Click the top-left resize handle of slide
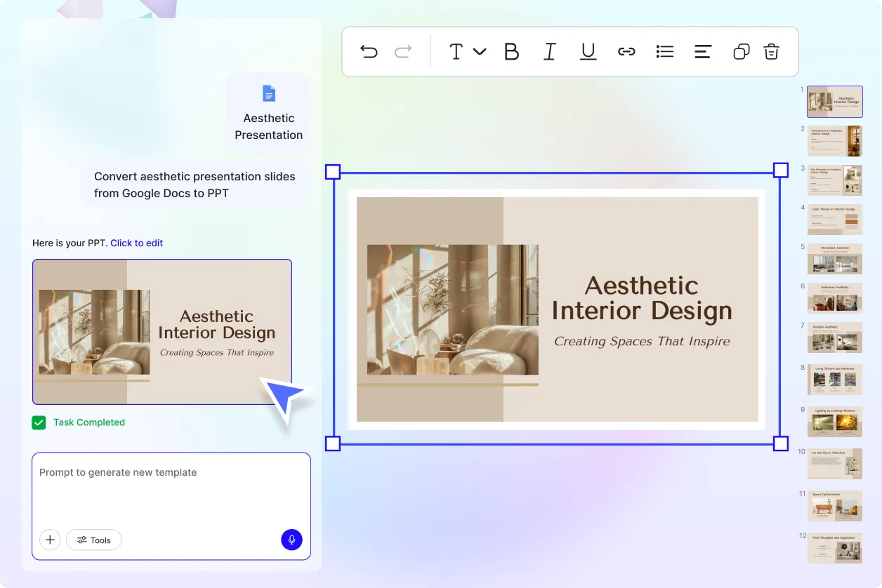The image size is (882, 588). (x=333, y=172)
